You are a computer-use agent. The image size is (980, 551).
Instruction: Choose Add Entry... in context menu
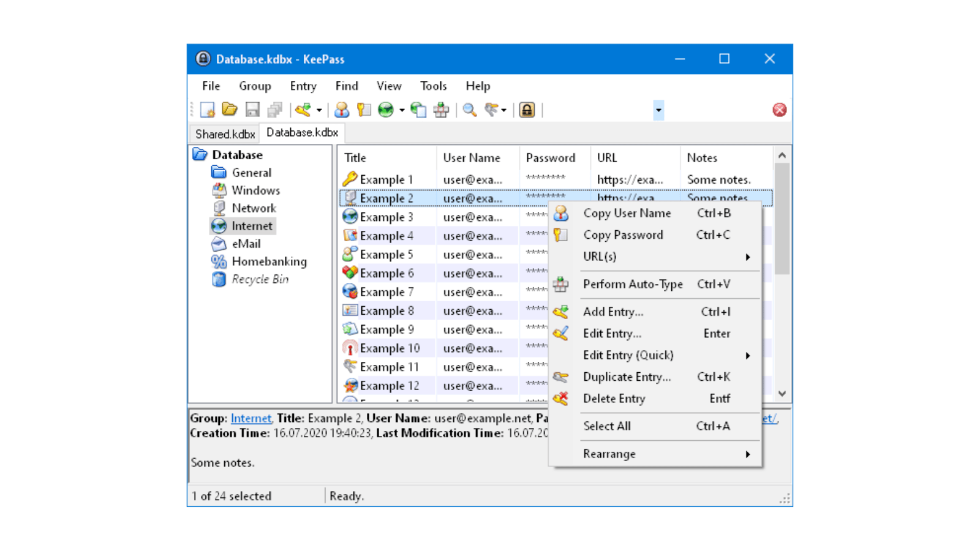coord(655,312)
